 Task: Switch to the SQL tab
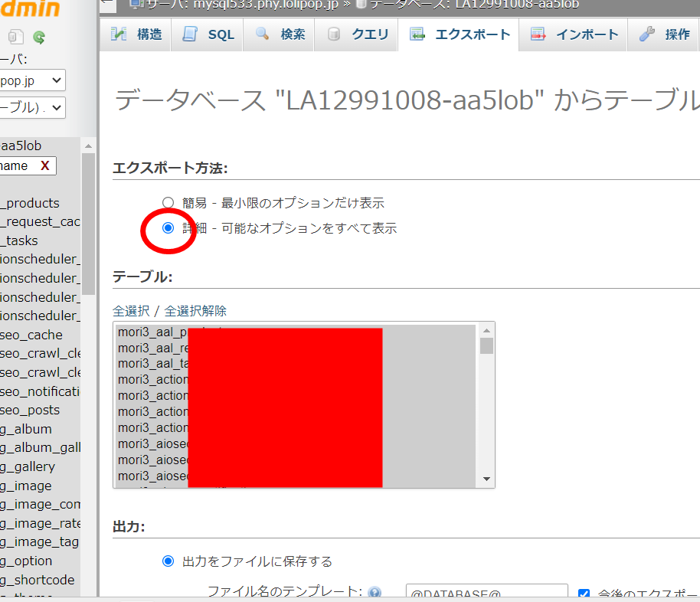click(209, 34)
